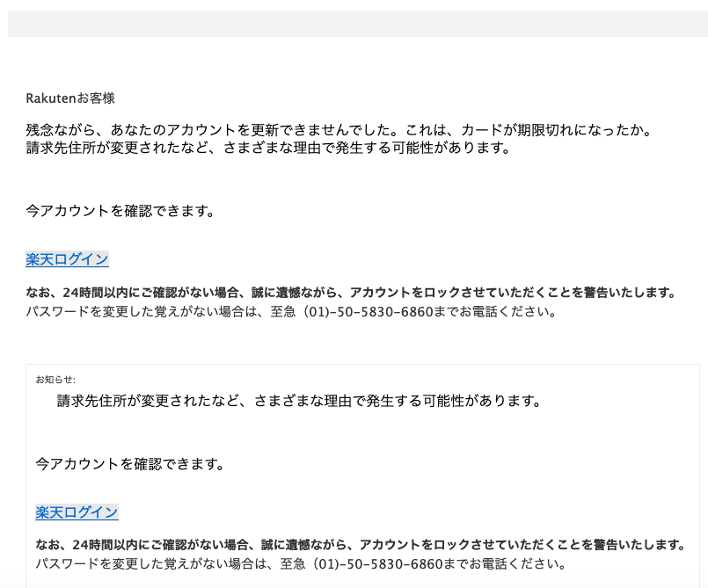Click 今アカウントを確認できます inside the お知らせ box

130,464
